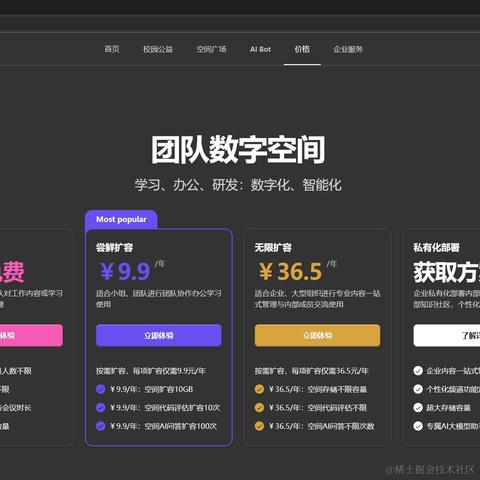Screen dimensions: 480x480
Task: Click white check icon beside 超大存储容量
Action: [x=418, y=407]
